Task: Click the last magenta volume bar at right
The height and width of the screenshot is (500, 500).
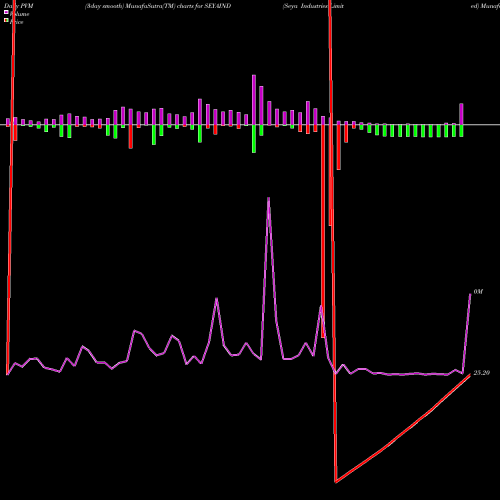Action: (x=461, y=114)
